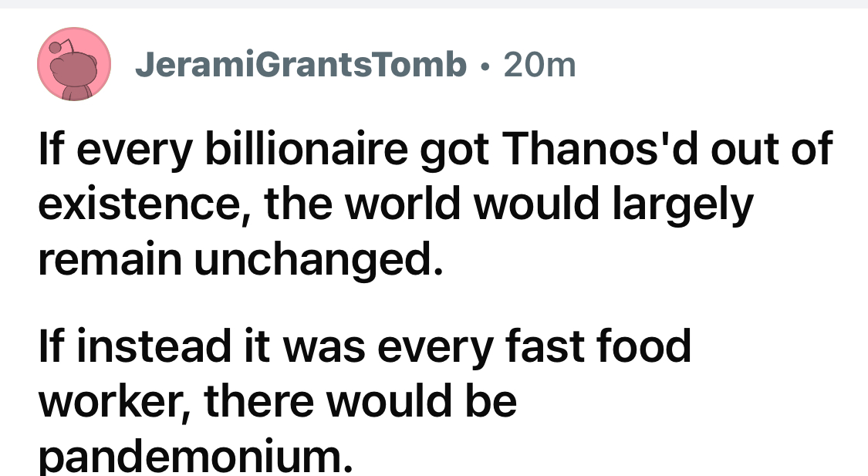Screen dimensions: 868x476
Task: Click the 20m comment timestamp
Action: coord(539,66)
